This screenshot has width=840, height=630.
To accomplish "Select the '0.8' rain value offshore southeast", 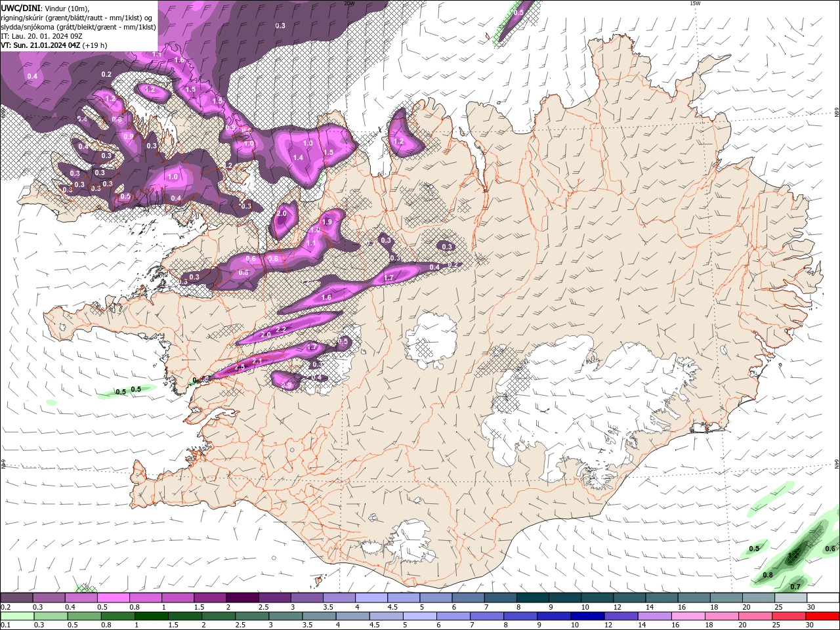I will click(768, 575).
